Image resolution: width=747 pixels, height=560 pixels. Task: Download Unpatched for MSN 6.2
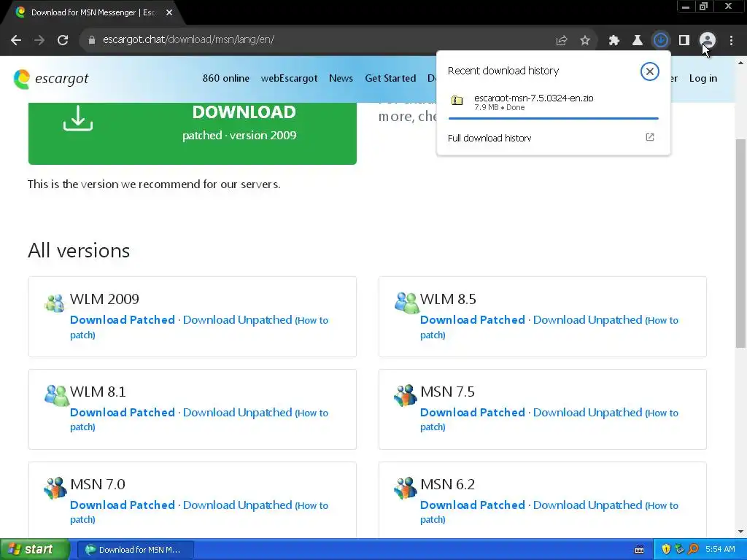(587, 505)
